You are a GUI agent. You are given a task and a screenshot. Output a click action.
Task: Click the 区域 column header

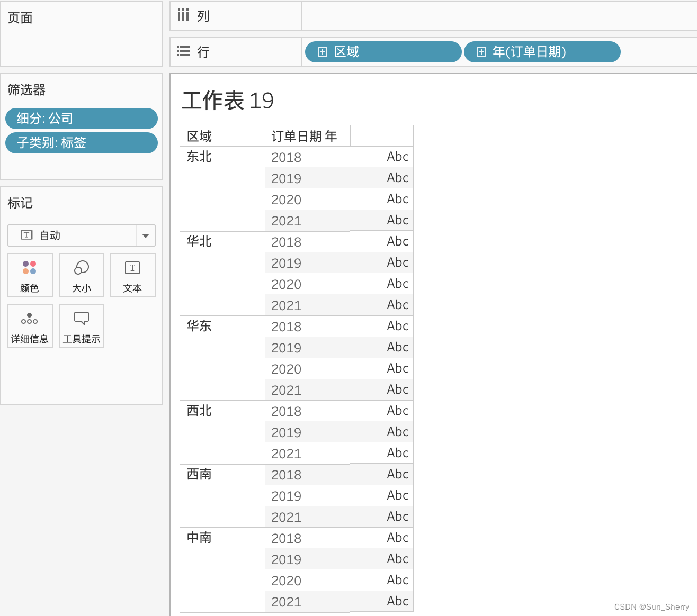200,137
